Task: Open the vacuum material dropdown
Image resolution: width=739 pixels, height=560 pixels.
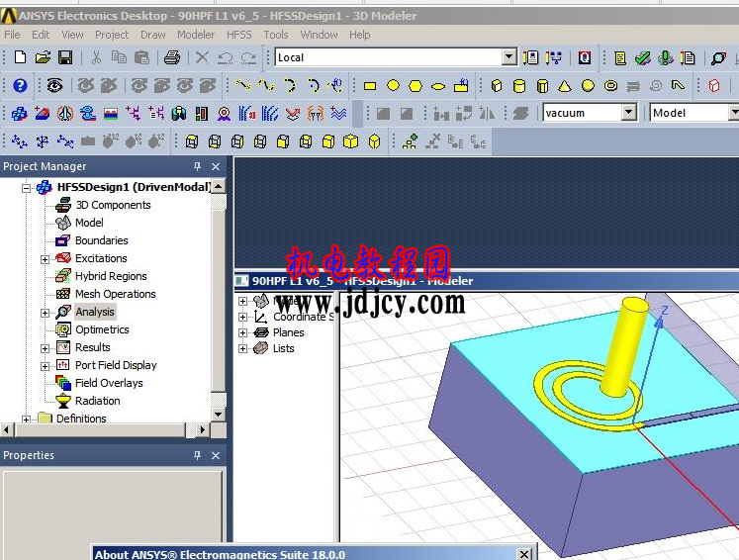Action: [629, 113]
